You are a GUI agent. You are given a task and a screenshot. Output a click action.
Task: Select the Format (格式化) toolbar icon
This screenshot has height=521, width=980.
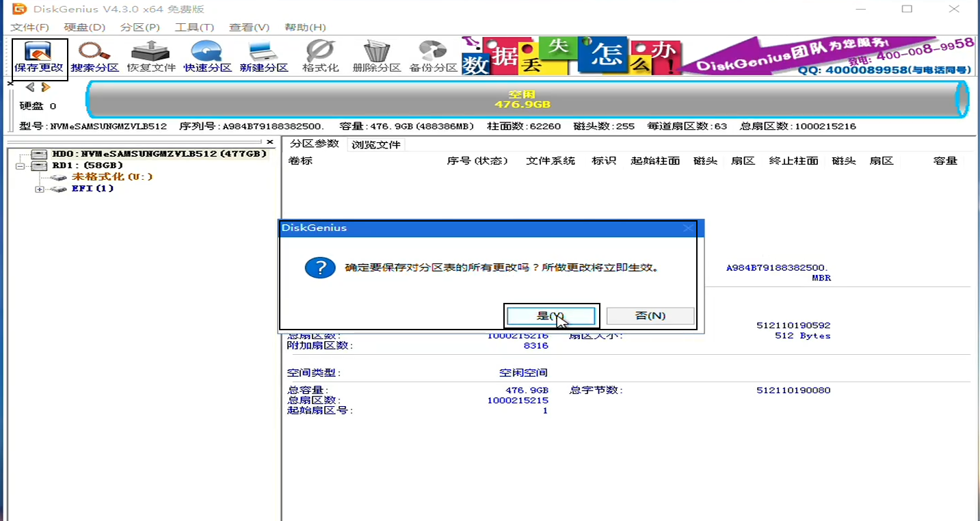click(321, 58)
